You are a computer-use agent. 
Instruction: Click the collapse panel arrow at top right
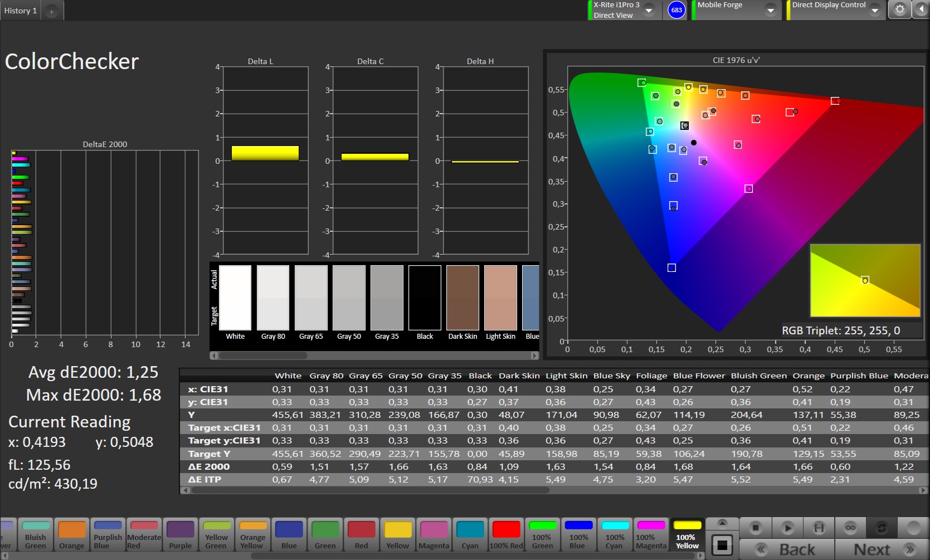[921, 9]
